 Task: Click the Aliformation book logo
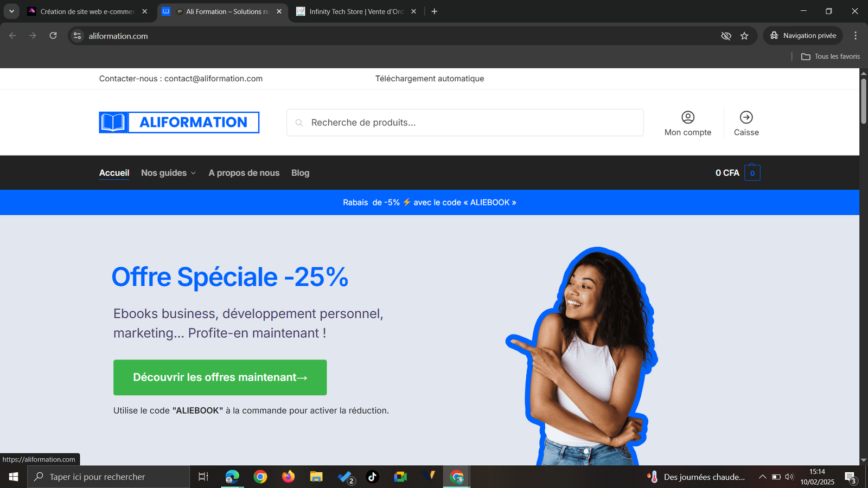[x=178, y=123]
